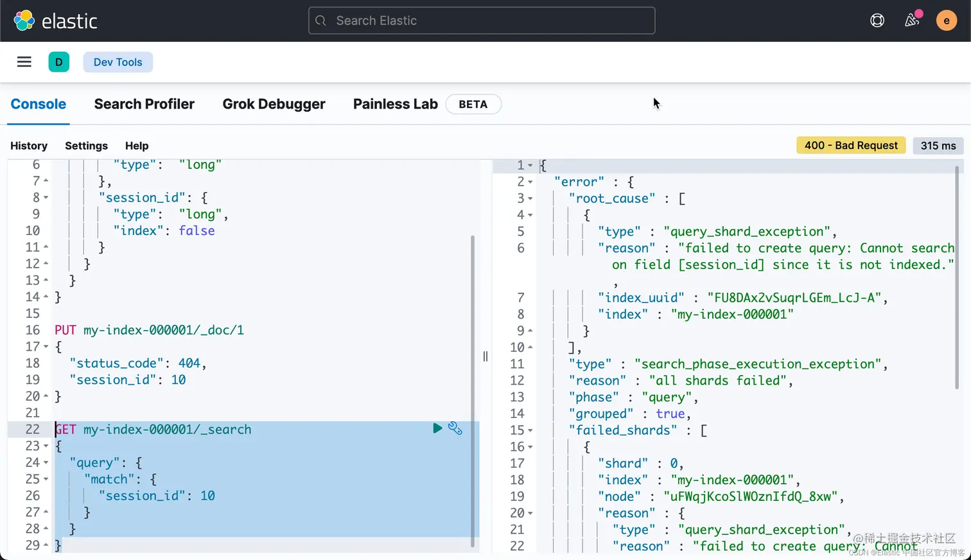Switch to the Grok Debugger tab
Image resolution: width=971 pixels, height=560 pixels.
[x=274, y=104]
